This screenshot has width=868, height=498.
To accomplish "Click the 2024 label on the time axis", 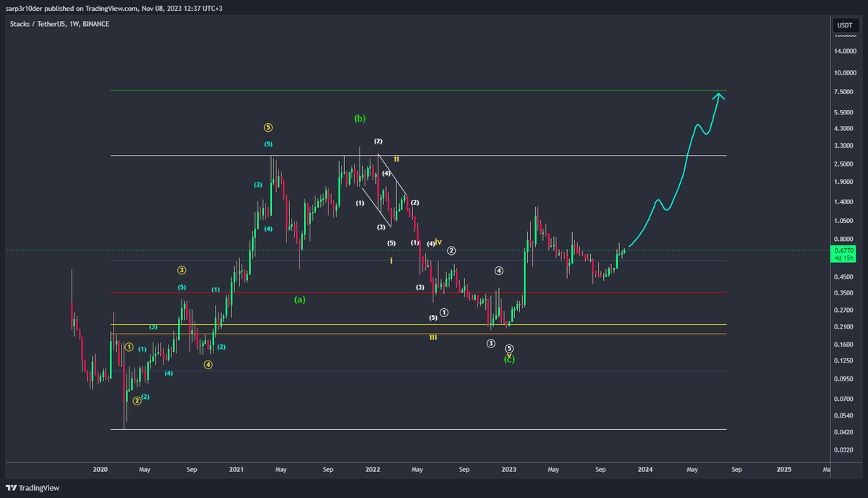I will click(x=644, y=469).
